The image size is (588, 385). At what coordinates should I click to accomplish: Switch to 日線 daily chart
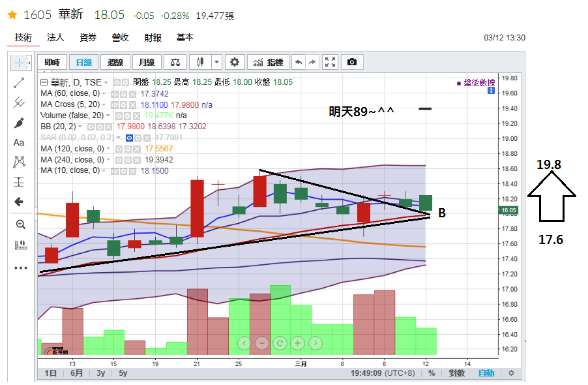point(83,62)
